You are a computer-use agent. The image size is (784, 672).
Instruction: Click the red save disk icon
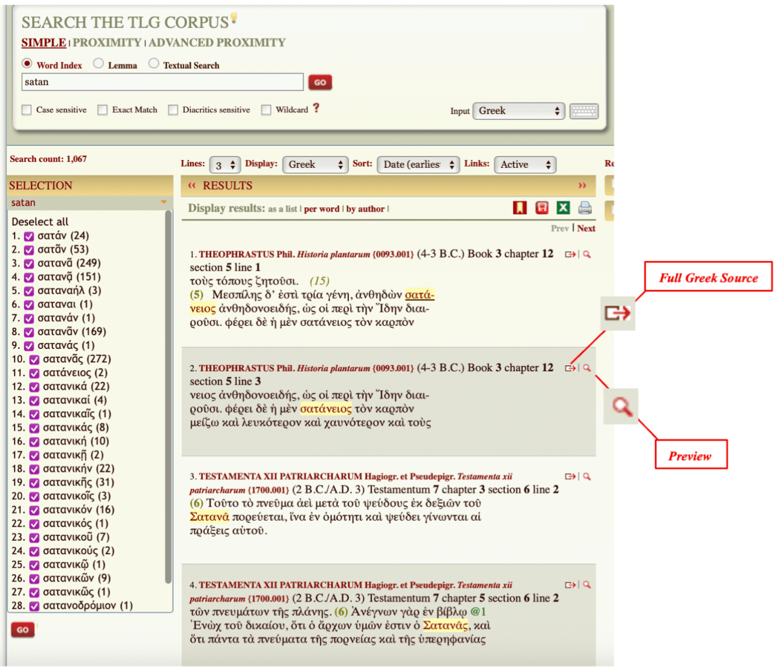[542, 208]
